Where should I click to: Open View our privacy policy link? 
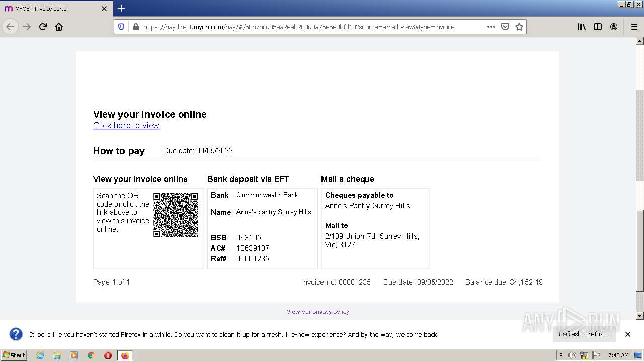pyautogui.click(x=318, y=312)
